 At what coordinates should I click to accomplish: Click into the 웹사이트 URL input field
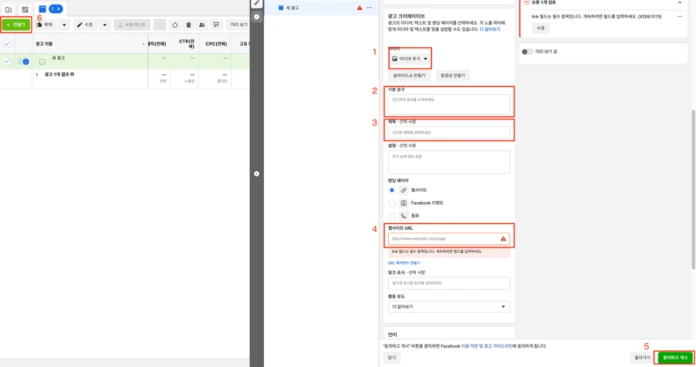tap(449, 239)
